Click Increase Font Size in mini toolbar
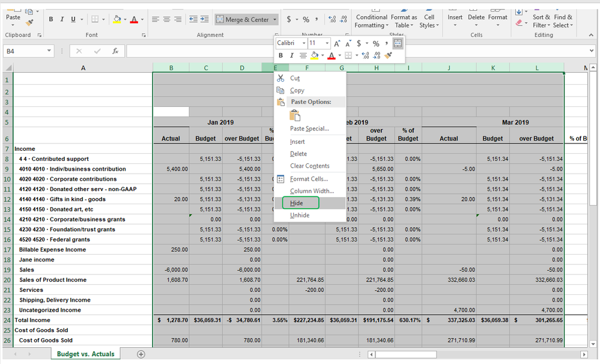600x364 pixels. pos(337,43)
